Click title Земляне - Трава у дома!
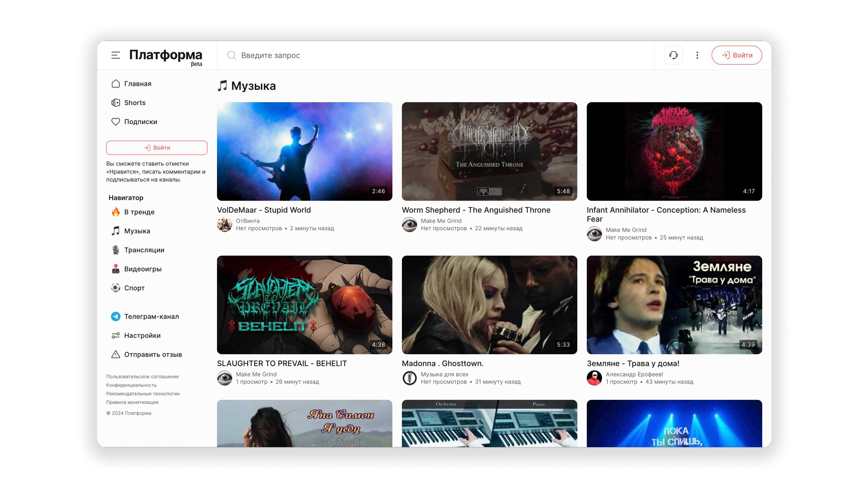The width and height of the screenshot is (868, 488). [x=633, y=363]
